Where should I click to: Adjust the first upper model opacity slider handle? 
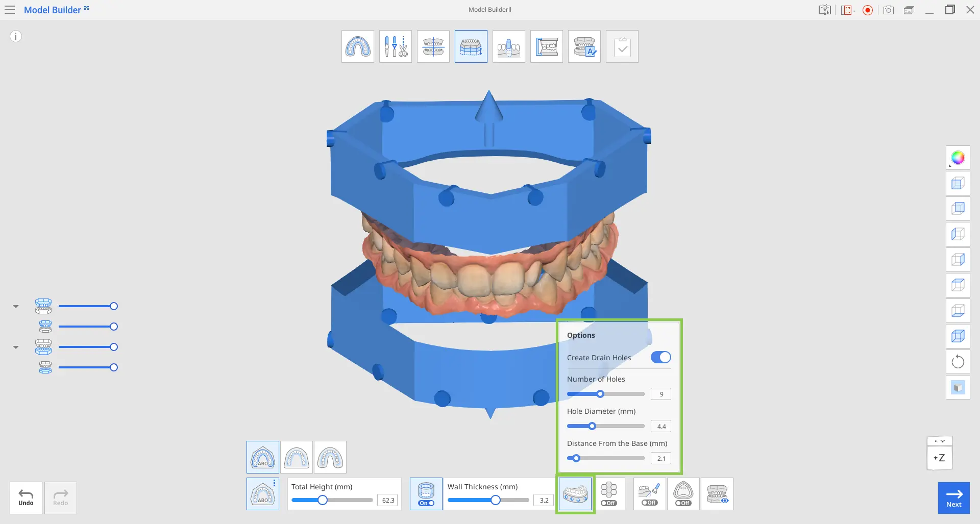pos(114,306)
